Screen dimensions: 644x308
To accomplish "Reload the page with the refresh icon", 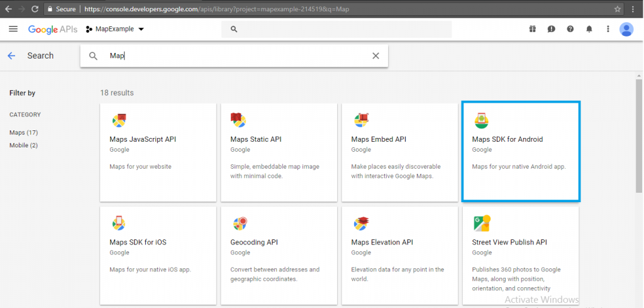I will tap(35, 9).
